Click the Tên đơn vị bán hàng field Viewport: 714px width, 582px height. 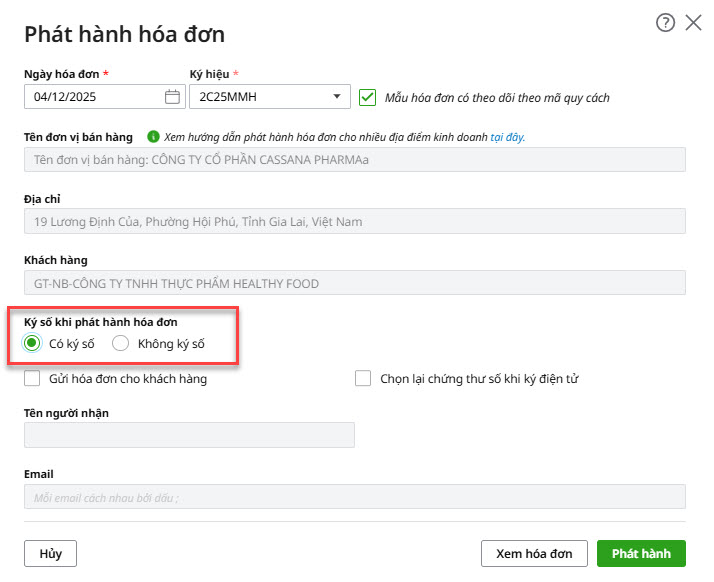pyautogui.click(x=354, y=160)
